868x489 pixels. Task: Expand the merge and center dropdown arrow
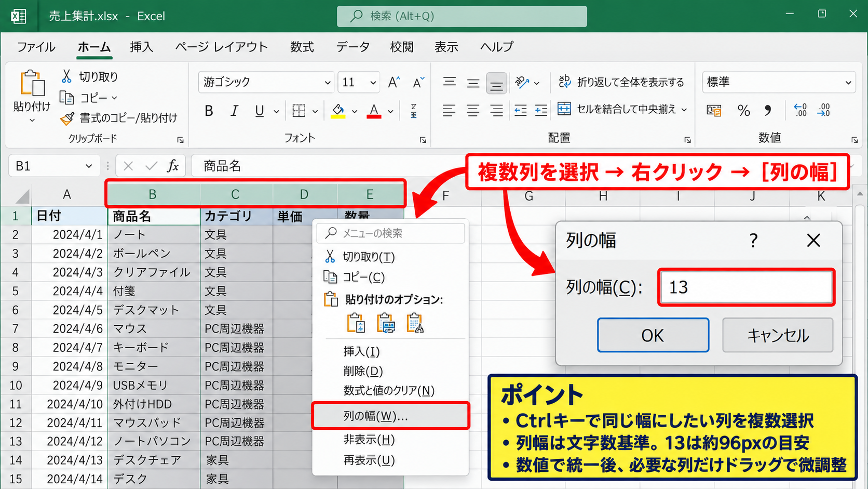pos(684,110)
